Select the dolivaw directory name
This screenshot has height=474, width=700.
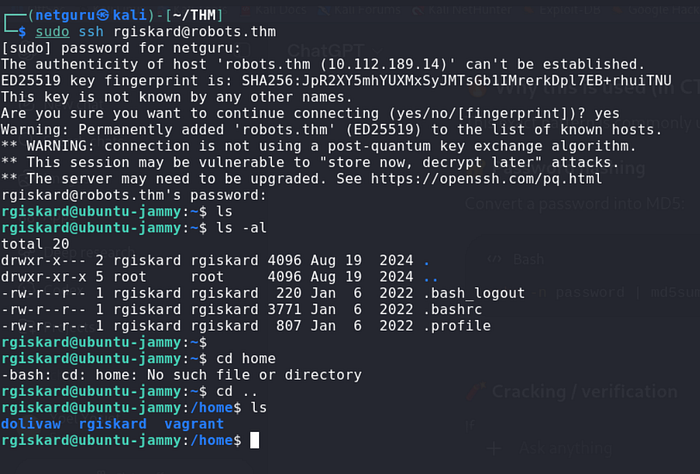point(31,424)
